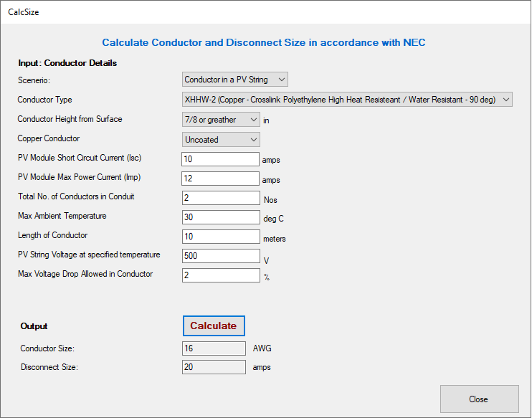Click the Output section label

[34, 326]
